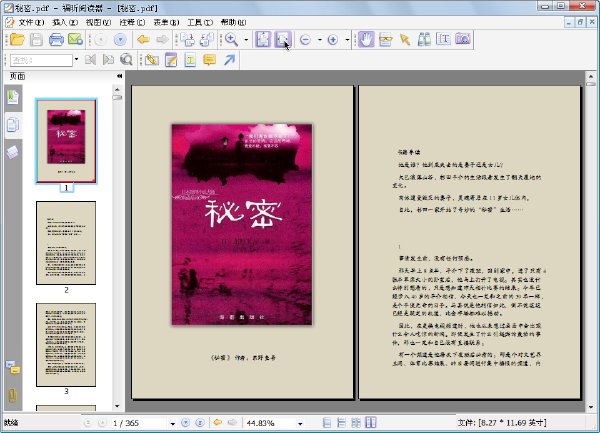
Task: Select page 3 thumbnail
Action: [66, 345]
